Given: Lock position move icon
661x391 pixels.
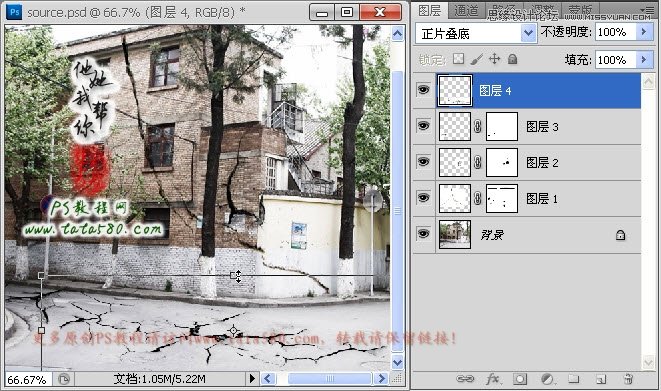Looking at the screenshot, I should pos(494,59).
